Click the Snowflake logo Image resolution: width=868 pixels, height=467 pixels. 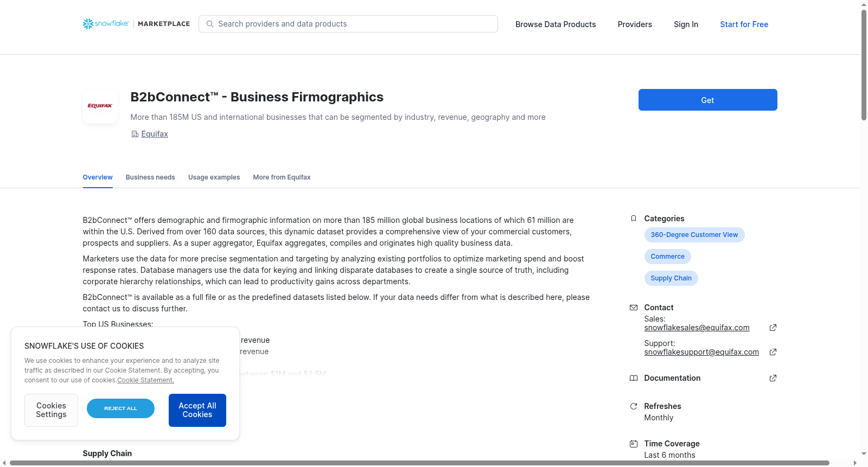106,24
